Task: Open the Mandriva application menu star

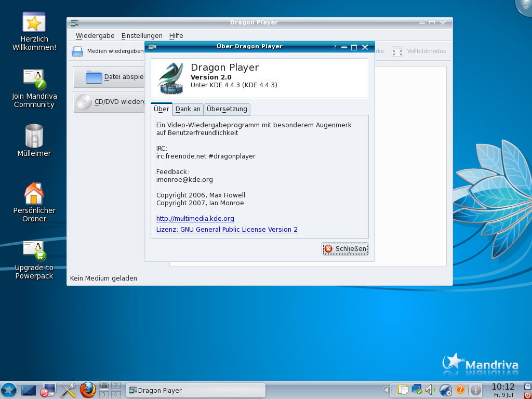Action: [x=9, y=390]
